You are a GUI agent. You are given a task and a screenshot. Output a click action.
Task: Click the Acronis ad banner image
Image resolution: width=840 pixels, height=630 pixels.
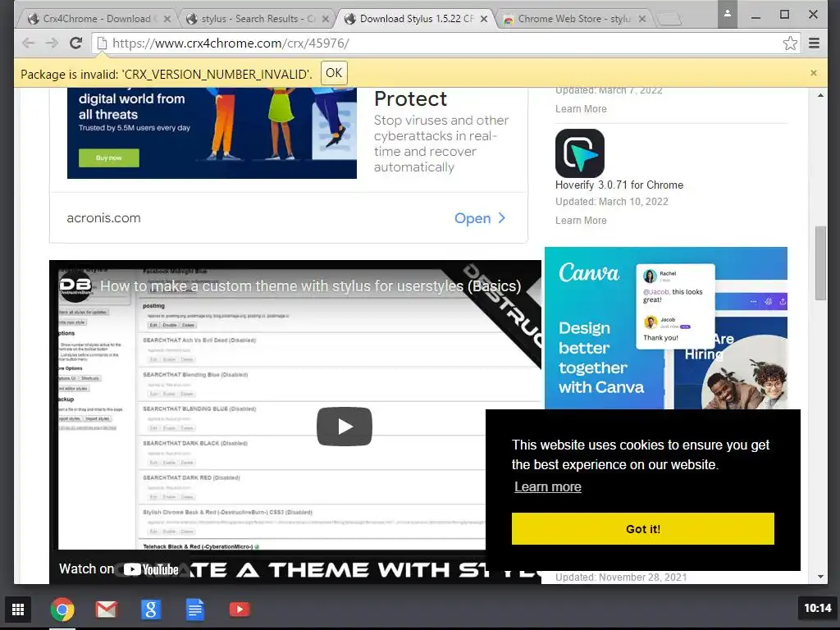click(x=212, y=133)
